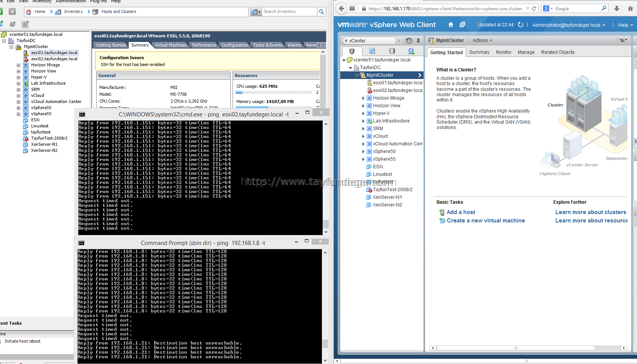Image resolution: width=637 pixels, height=364 pixels.
Task: Expand Hyper-V in the vSphere Client tree
Action: (x=18, y=77)
